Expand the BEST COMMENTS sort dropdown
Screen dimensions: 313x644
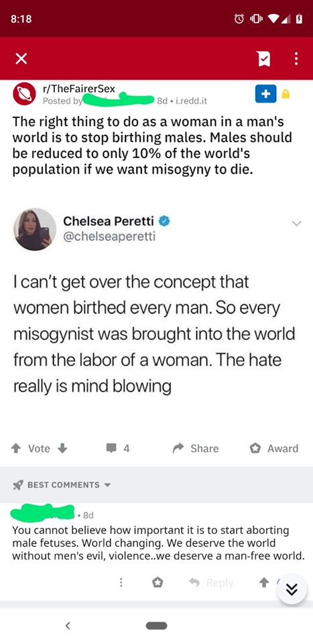62,485
